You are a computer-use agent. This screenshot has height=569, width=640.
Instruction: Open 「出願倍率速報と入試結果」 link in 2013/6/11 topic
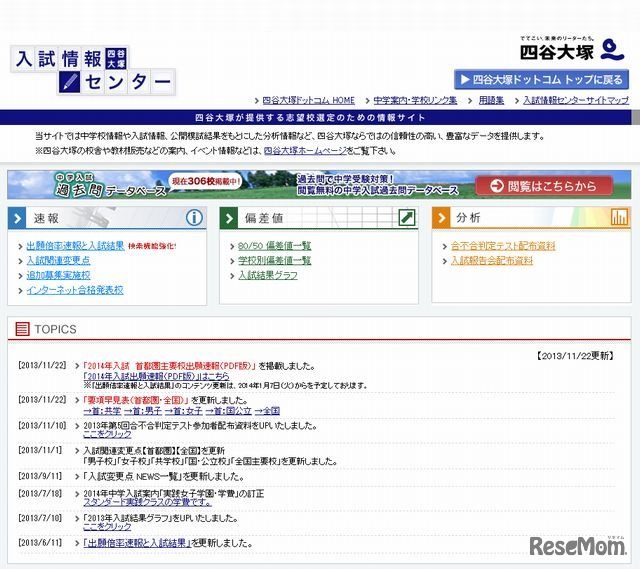tap(137, 543)
